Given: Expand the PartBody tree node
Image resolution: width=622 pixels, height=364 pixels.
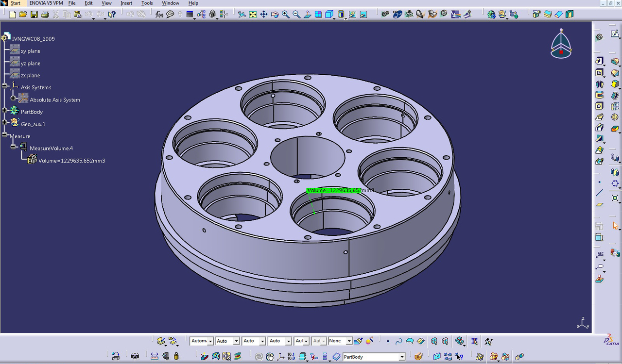Looking at the screenshot, I should 5,110.
